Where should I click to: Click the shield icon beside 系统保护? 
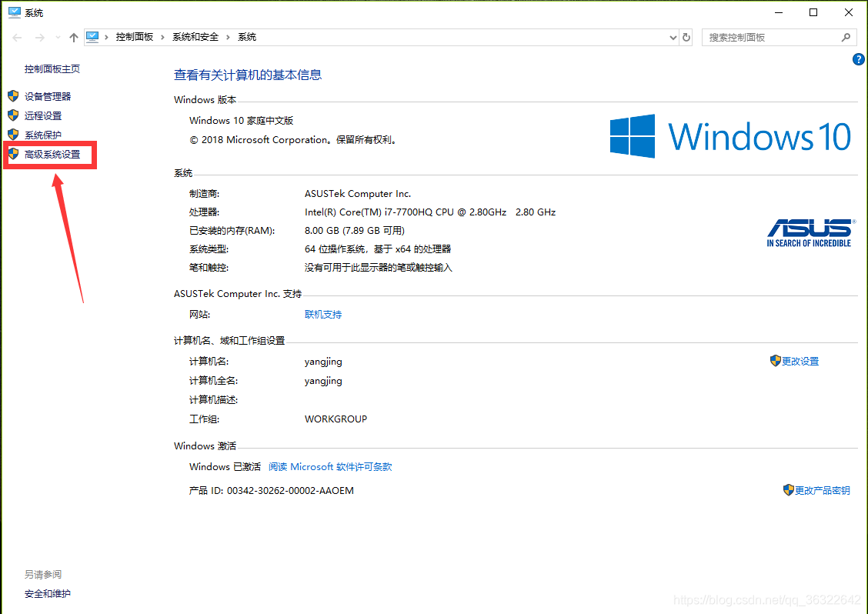click(13, 135)
